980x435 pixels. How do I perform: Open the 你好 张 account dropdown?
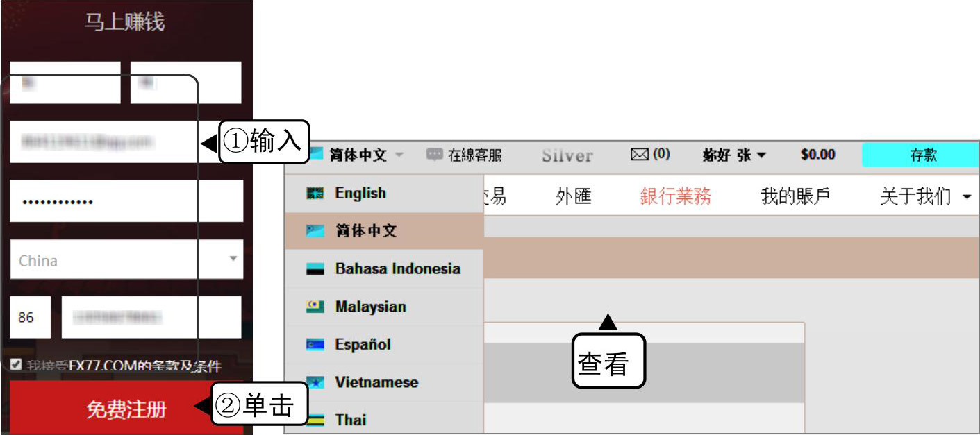734,155
